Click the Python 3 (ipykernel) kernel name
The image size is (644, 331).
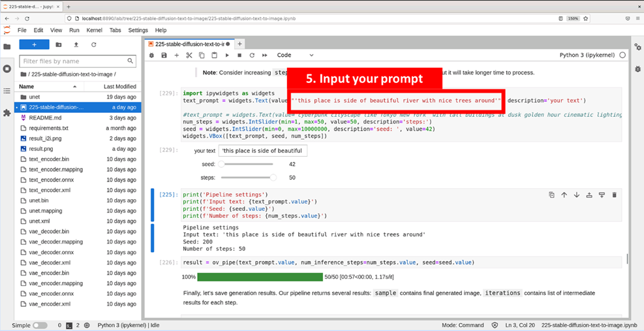point(587,55)
